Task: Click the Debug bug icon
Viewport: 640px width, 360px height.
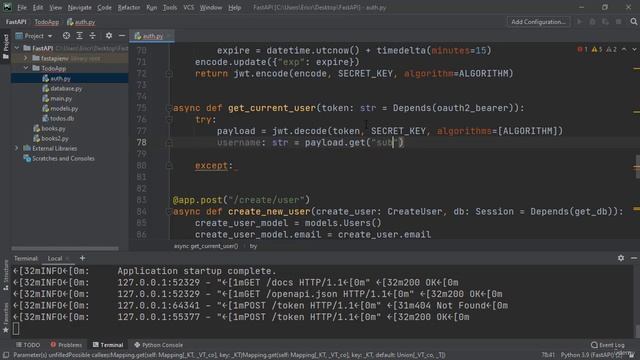Action: (x=592, y=22)
